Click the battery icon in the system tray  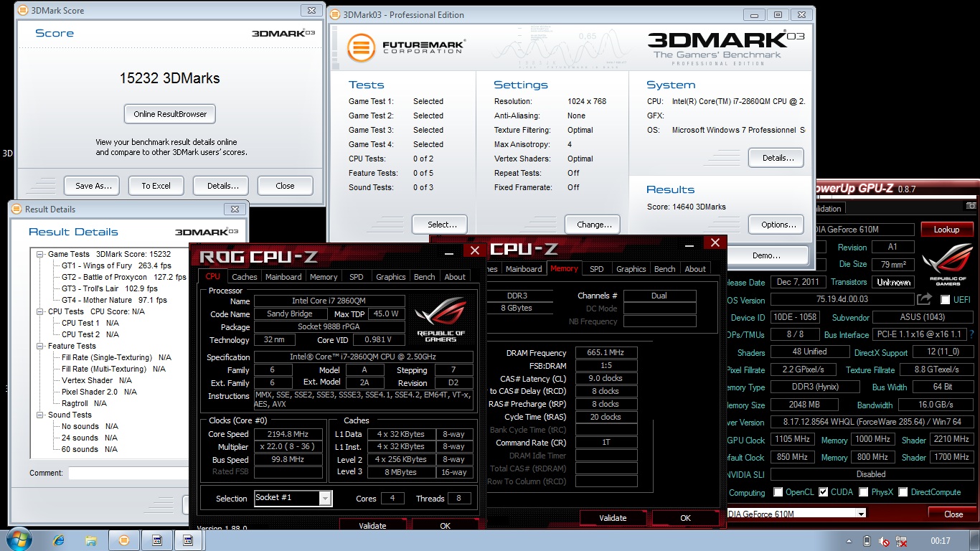tap(867, 541)
